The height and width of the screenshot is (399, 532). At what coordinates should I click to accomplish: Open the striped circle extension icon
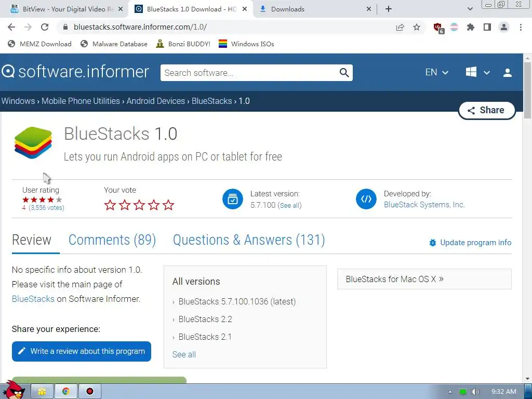click(x=454, y=27)
